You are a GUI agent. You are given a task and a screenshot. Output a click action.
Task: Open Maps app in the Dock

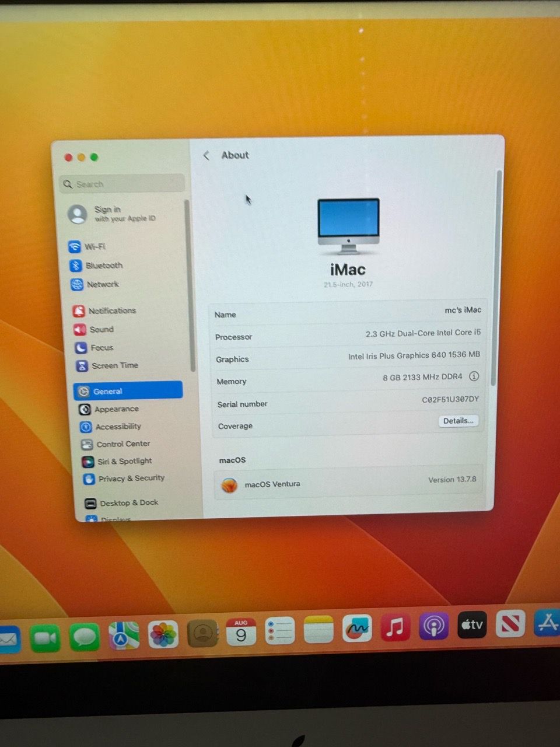tap(124, 636)
